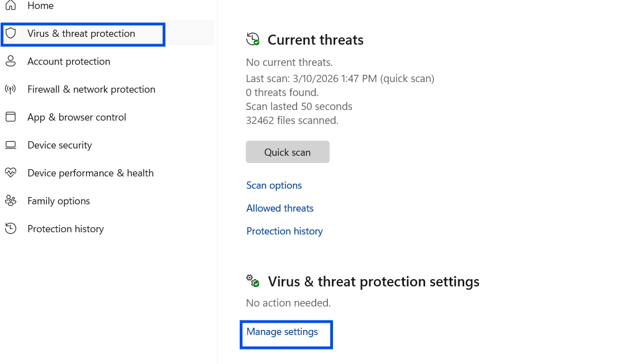Click the Manage settings link

point(282,332)
